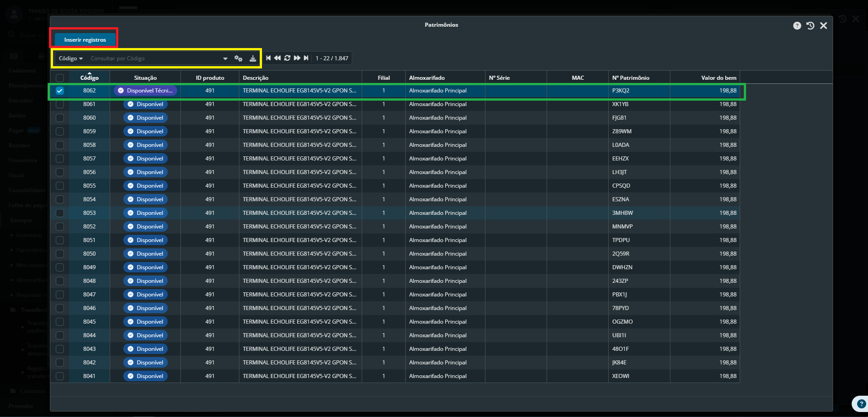Screen dimensions: 868x417
Task: Open the advanced filter gears icon
Action: [x=238, y=58]
